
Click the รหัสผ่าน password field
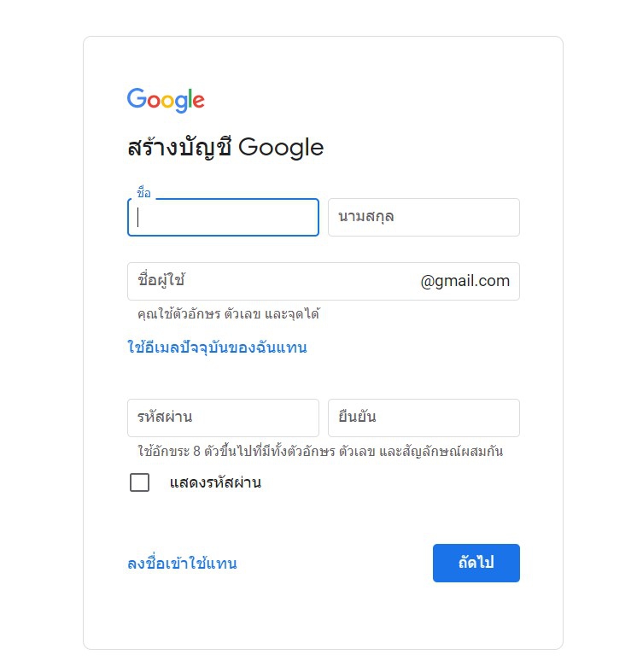pos(223,418)
